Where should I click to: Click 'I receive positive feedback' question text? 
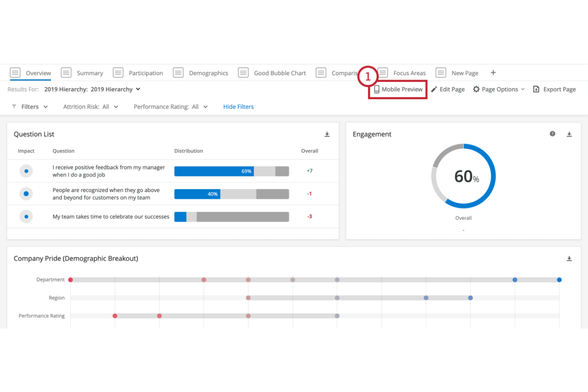tap(108, 171)
